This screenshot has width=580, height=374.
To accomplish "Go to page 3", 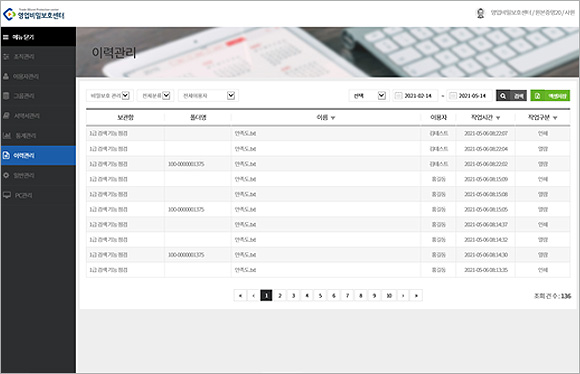I will tap(293, 296).
